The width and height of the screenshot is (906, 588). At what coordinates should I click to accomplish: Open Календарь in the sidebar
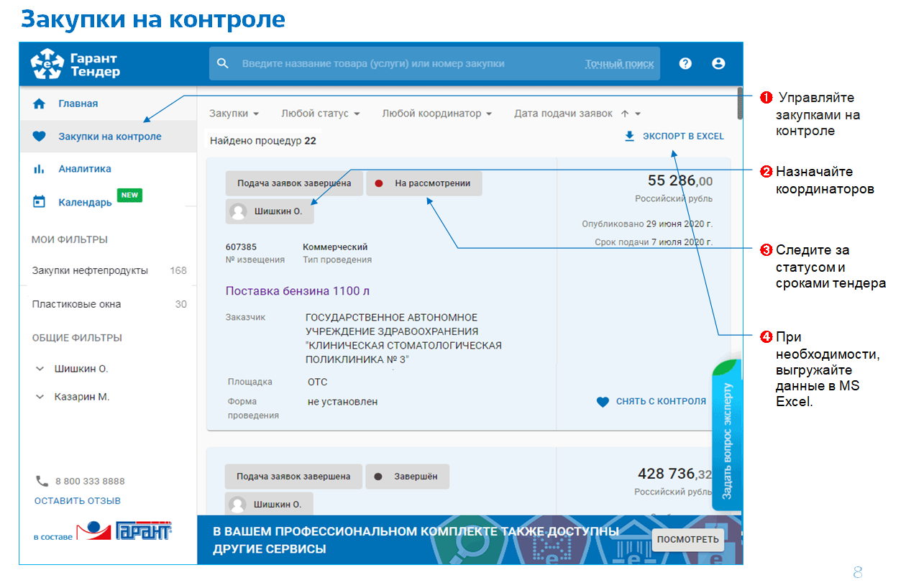85,202
